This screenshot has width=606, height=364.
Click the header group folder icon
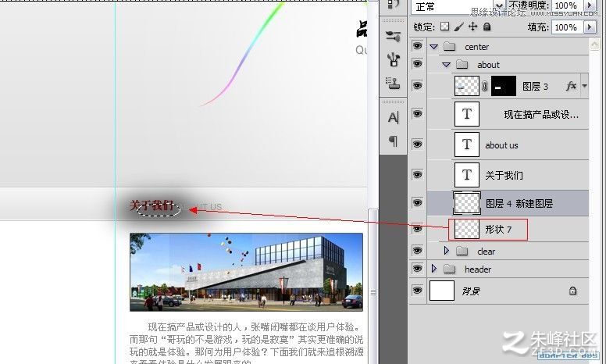pyautogui.click(x=449, y=269)
